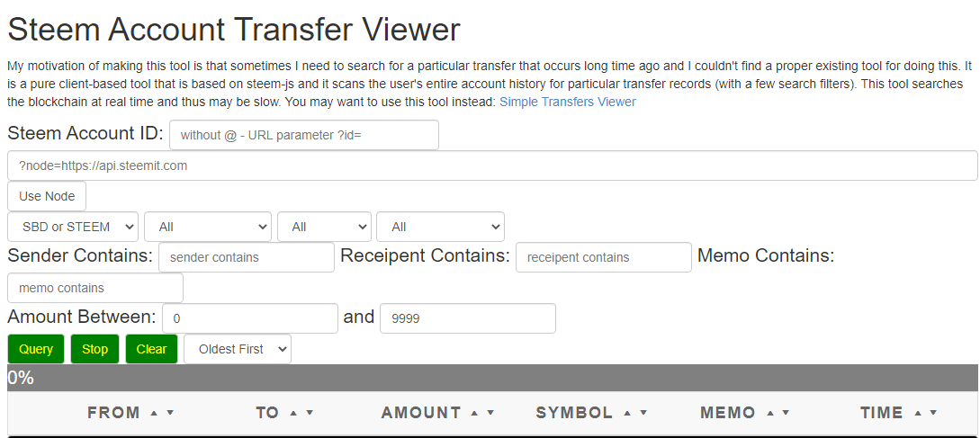Focus the Steem Account ID input
The height and width of the screenshot is (438, 980).
click(x=304, y=135)
